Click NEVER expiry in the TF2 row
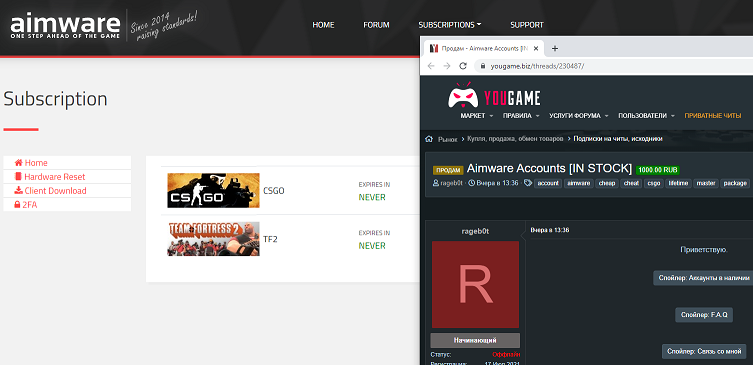 (x=372, y=245)
